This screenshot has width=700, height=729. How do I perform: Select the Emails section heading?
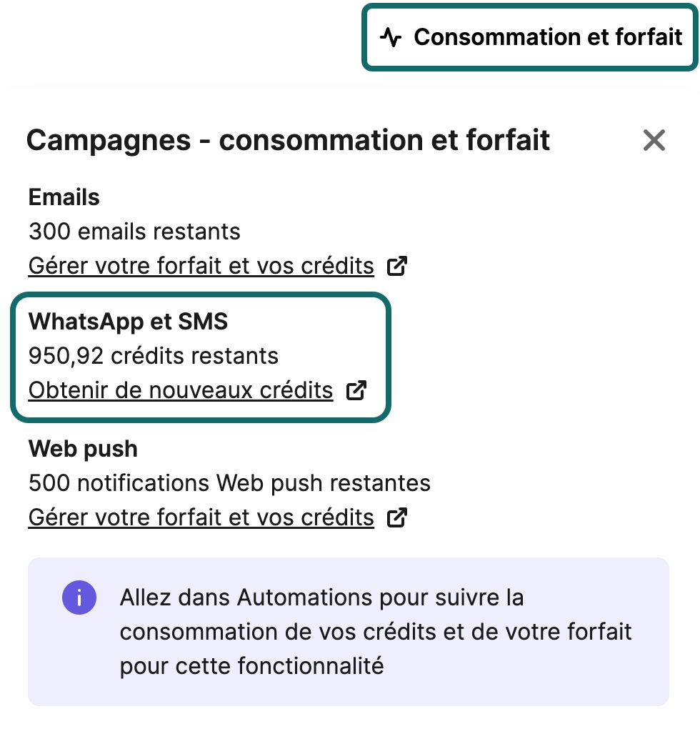click(x=64, y=197)
